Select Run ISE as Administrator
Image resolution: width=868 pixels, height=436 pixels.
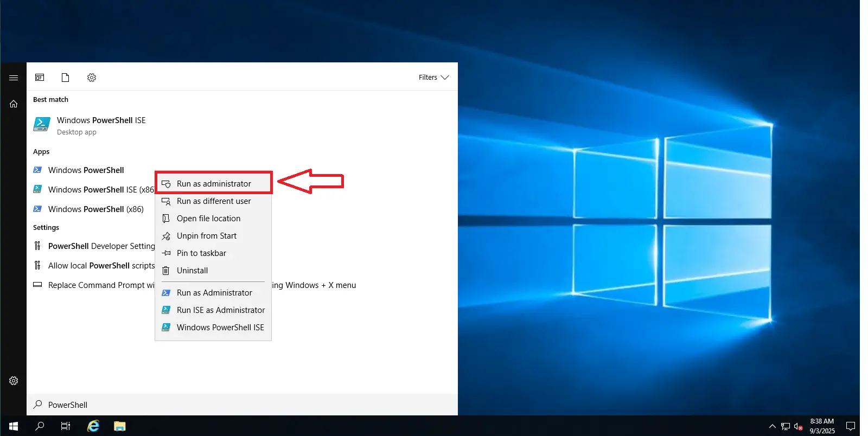[221, 310]
